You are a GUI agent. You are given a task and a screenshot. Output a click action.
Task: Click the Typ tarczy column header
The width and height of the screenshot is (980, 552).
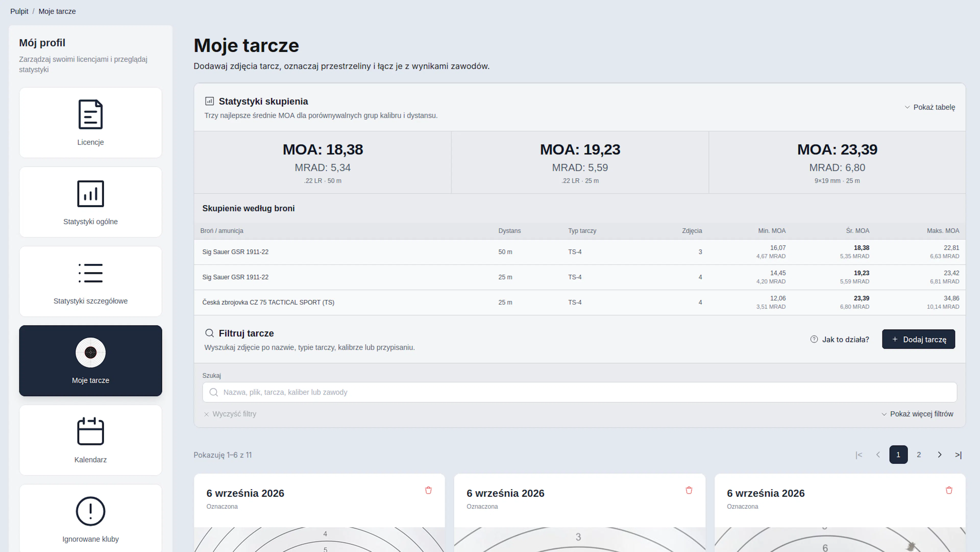point(582,231)
